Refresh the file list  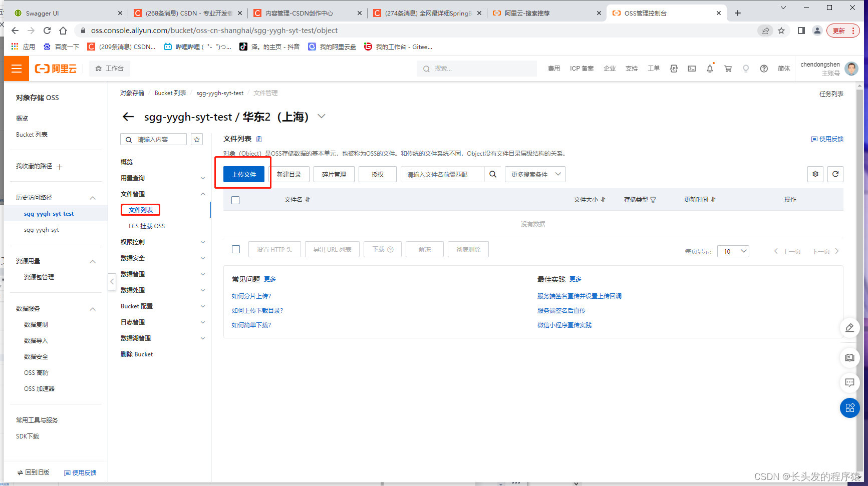(x=835, y=174)
